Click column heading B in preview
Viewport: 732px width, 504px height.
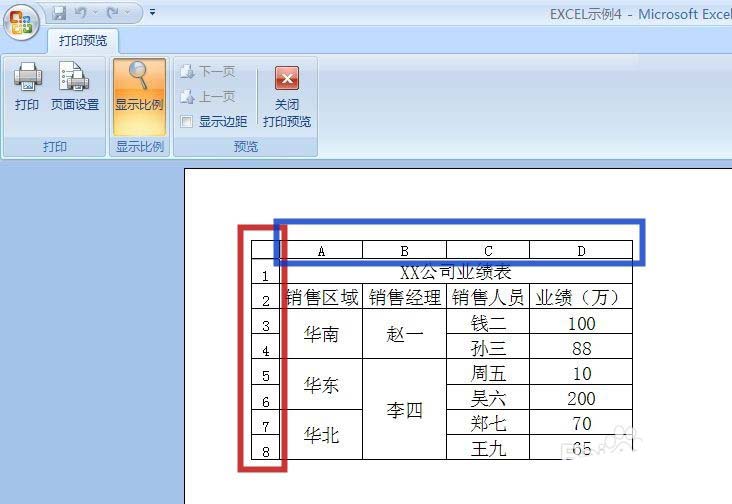(x=405, y=251)
